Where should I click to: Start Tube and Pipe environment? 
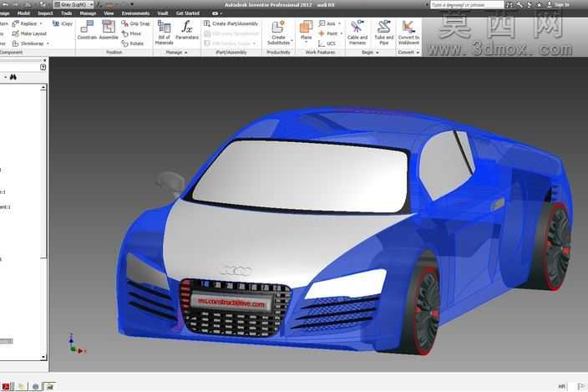click(x=384, y=33)
